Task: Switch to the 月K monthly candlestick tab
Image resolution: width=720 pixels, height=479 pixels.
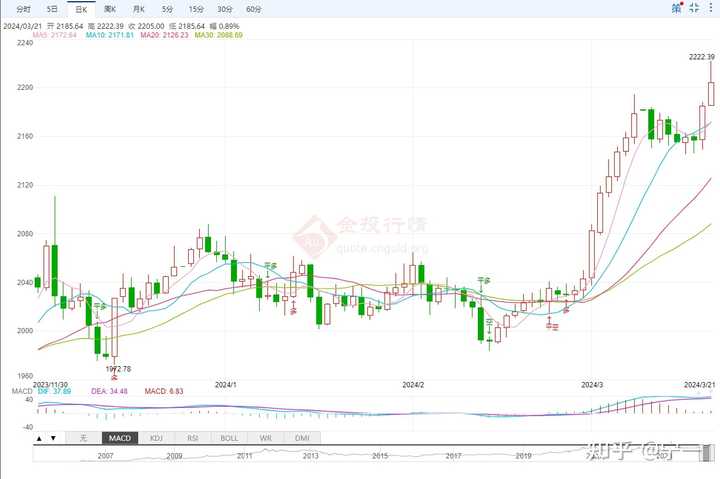Action: pyautogui.click(x=138, y=9)
